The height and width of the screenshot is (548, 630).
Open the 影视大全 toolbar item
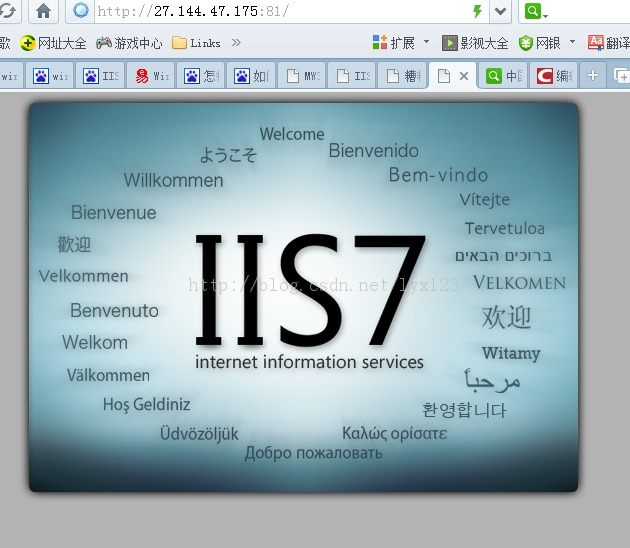coord(475,43)
